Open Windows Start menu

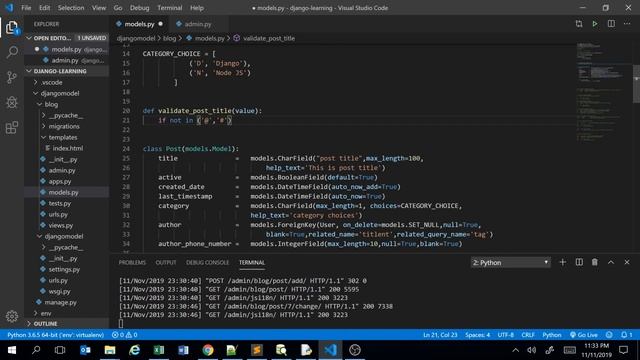11,350
